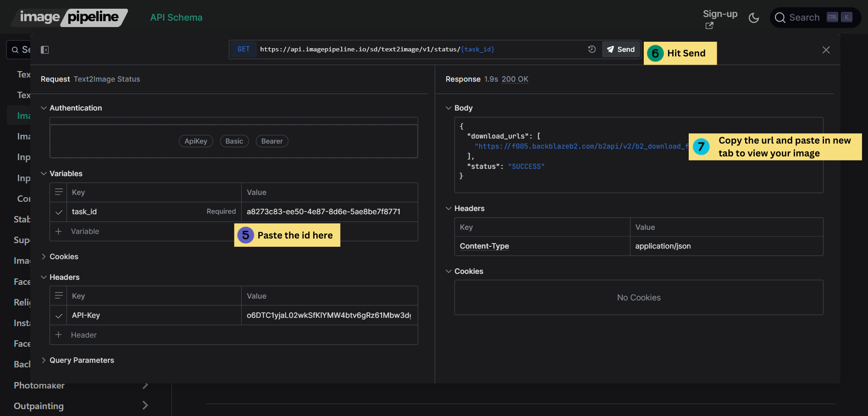The height and width of the screenshot is (416, 868).
Task: Collapse the Authentication section
Action: click(x=71, y=108)
